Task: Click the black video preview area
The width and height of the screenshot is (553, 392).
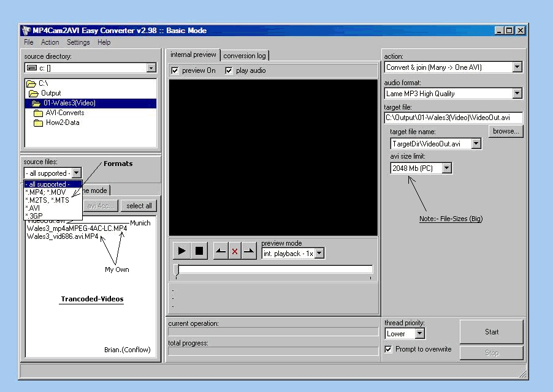Action: coord(273,157)
